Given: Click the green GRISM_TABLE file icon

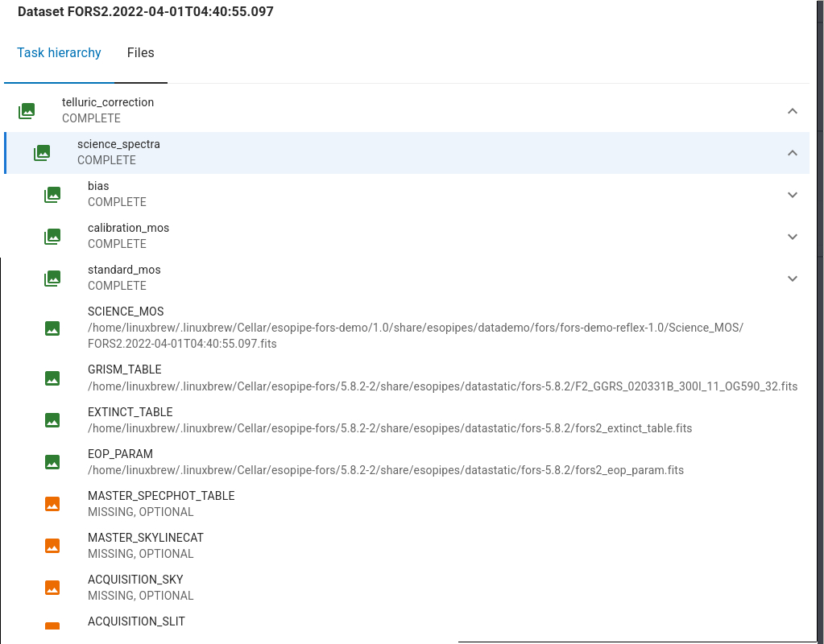Looking at the screenshot, I should [52, 378].
